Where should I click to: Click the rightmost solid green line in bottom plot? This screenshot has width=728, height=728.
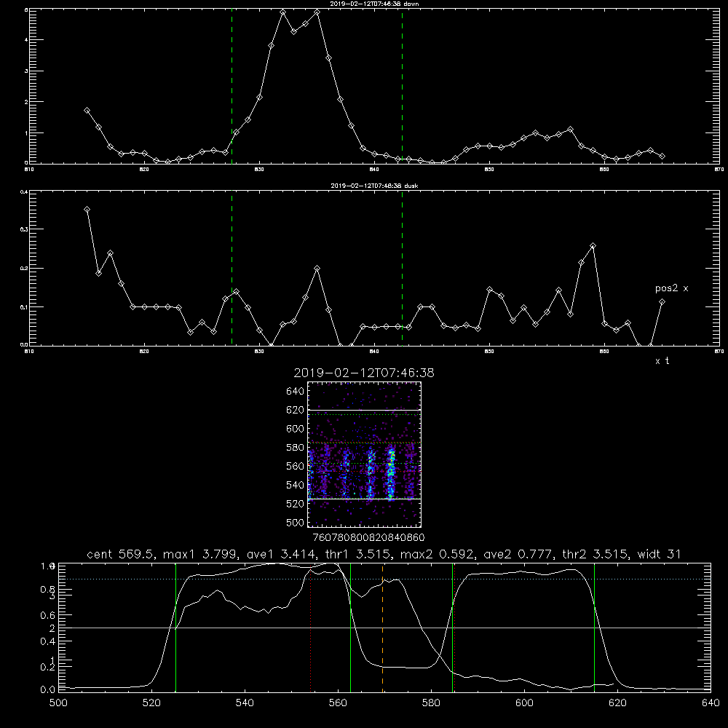tap(594, 628)
